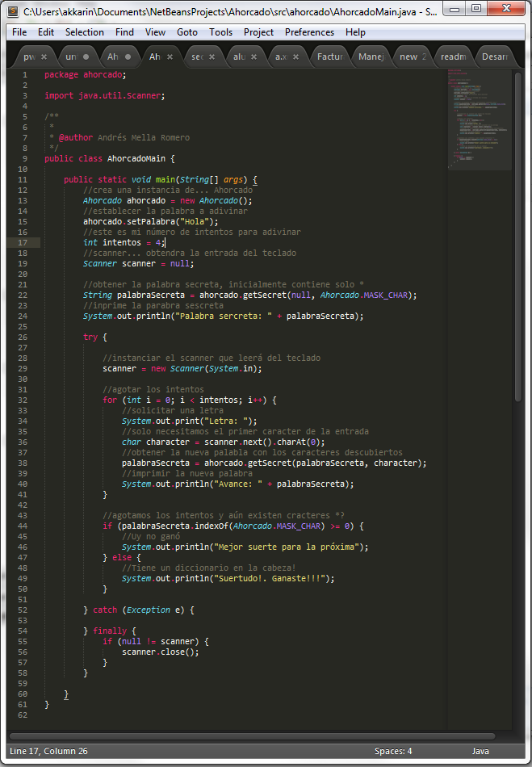
Task: Close the 'alu' tab with its X
Action: click(x=253, y=57)
